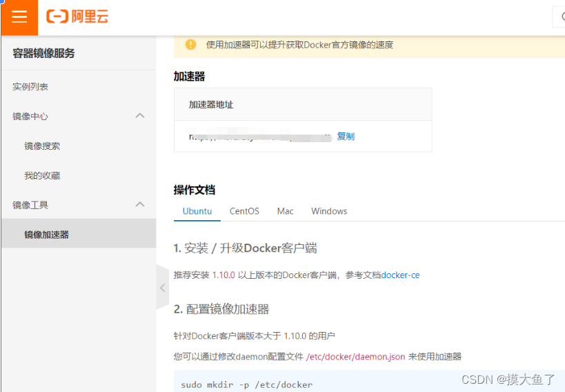Collapse the 镜像中心 section chevron
The image size is (565, 392).
[140, 116]
